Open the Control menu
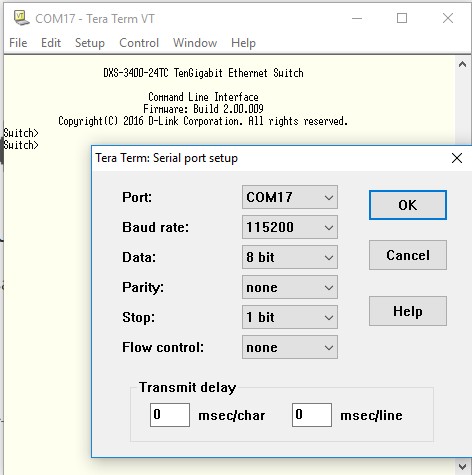 pos(139,43)
